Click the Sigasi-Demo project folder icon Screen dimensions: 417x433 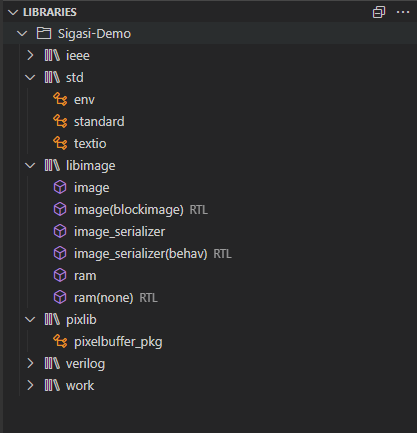[x=44, y=33]
